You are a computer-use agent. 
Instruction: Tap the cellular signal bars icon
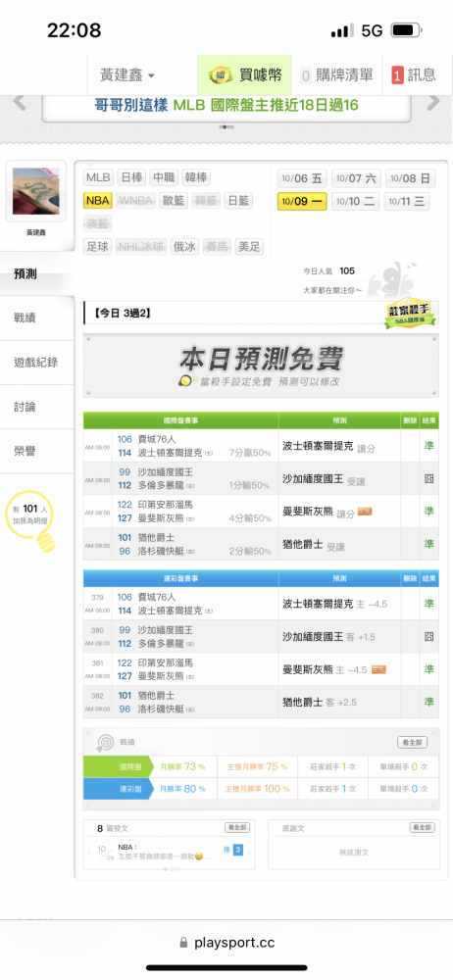(x=341, y=30)
